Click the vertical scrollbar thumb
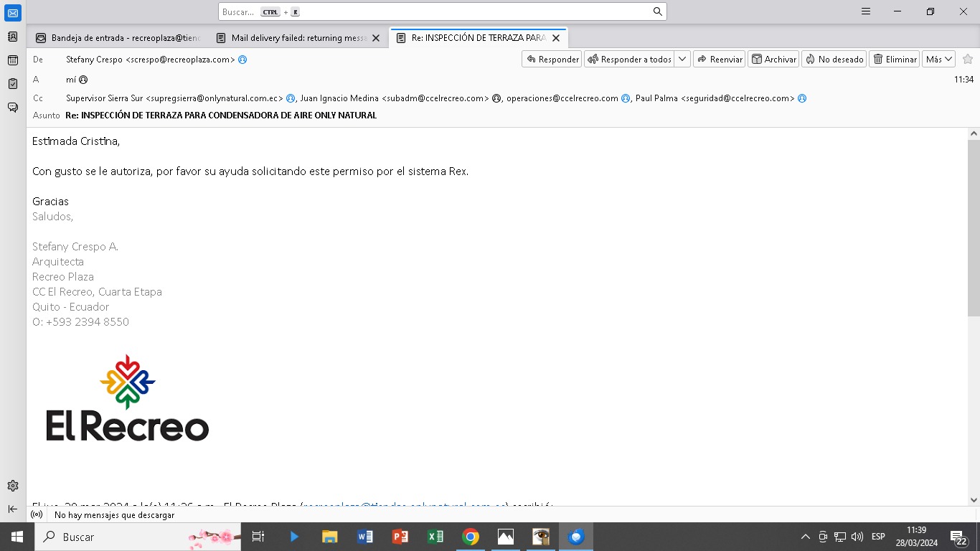The width and height of the screenshot is (980, 551). [974, 228]
